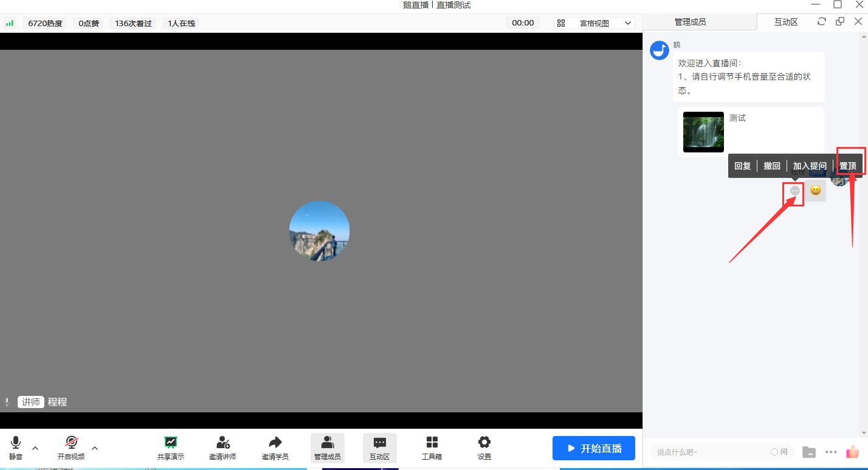Mute the microphone with 静音

[x=16, y=448]
